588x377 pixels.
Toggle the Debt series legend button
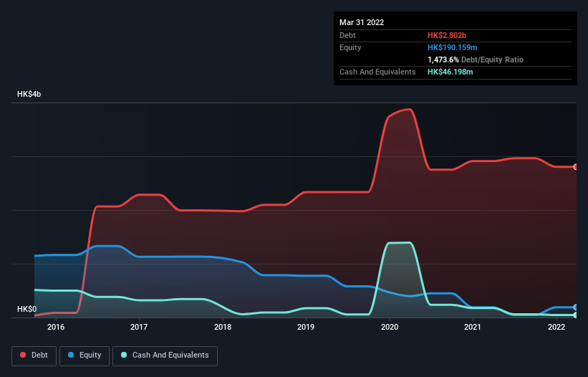point(34,355)
